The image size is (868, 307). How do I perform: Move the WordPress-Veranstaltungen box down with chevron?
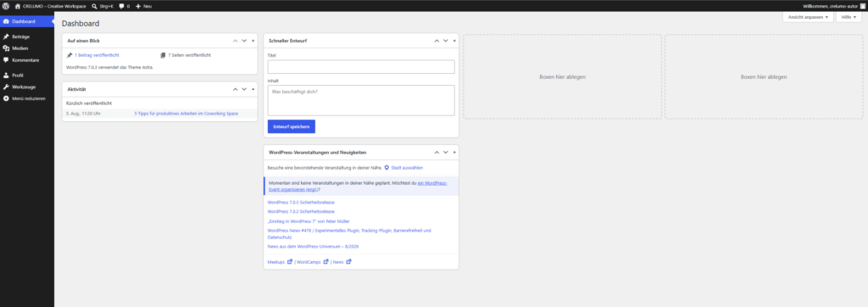tap(446, 152)
